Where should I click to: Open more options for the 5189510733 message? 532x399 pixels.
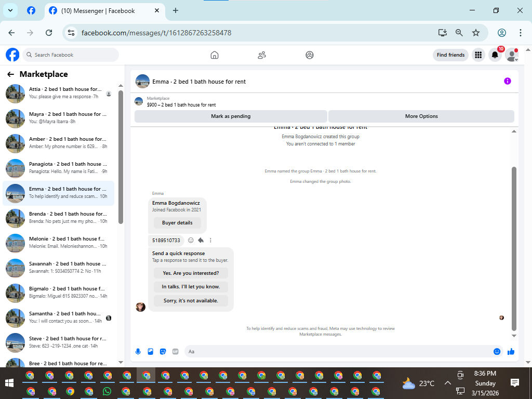click(210, 240)
